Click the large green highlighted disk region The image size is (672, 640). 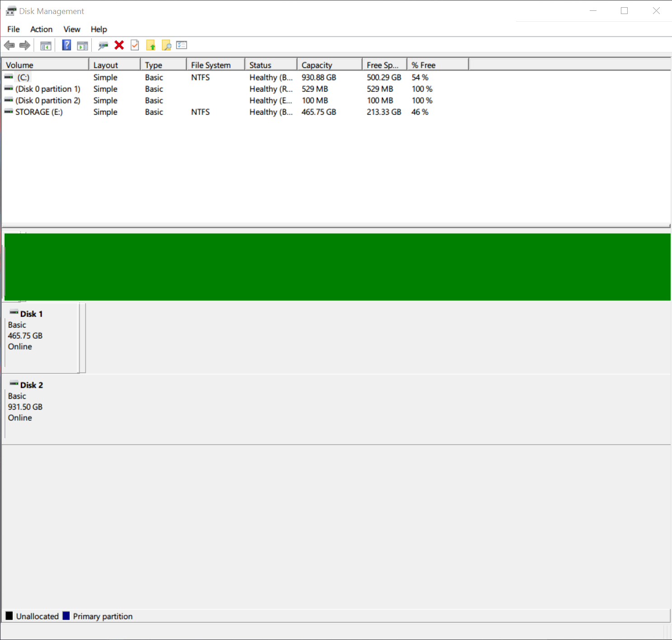(337, 267)
